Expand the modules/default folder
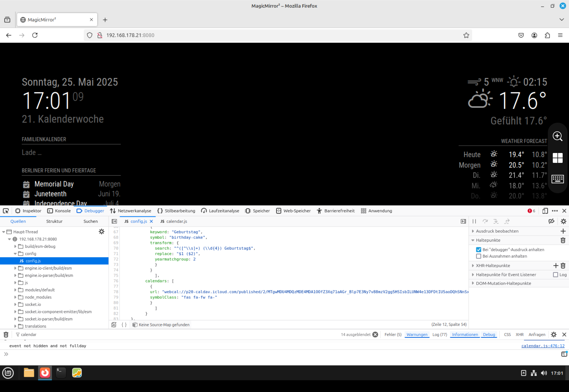 point(15,290)
